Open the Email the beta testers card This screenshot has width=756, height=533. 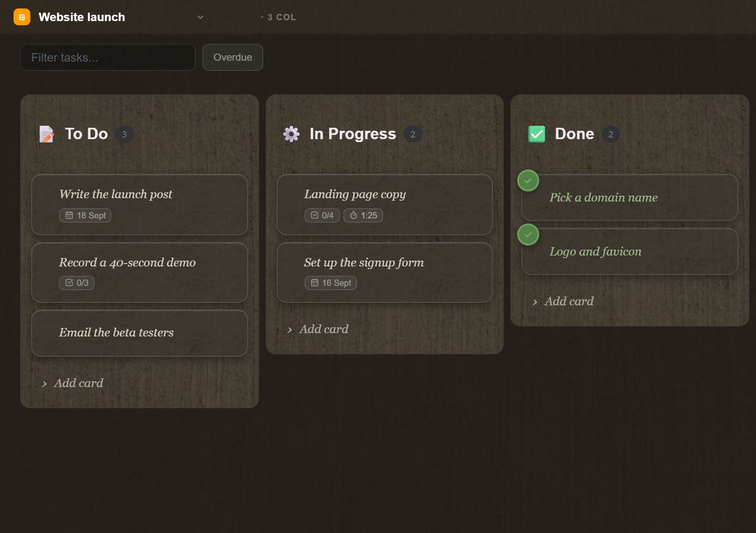[140, 333]
